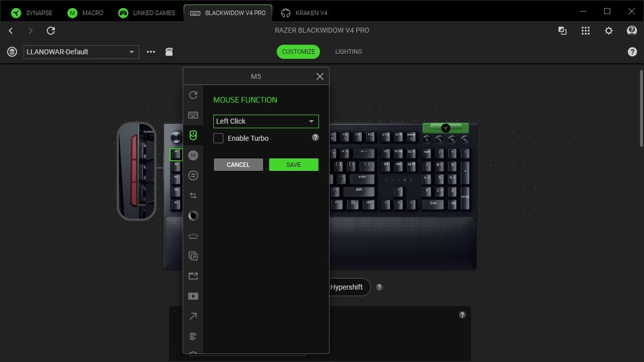Switch to the SYNAPSE tab

(x=32, y=13)
